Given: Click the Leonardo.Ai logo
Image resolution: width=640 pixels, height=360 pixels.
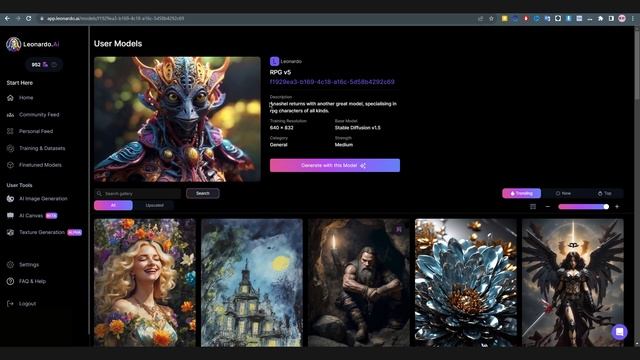Looking at the screenshot, I should 33,44.
